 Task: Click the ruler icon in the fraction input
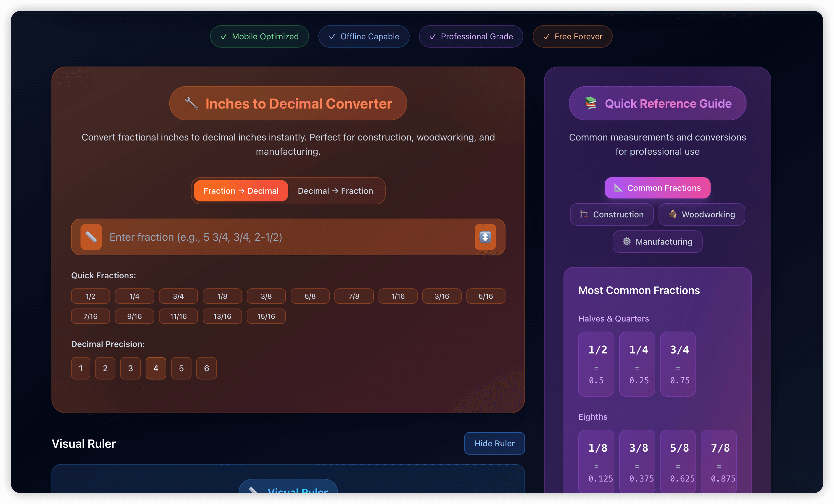[91, 237]
